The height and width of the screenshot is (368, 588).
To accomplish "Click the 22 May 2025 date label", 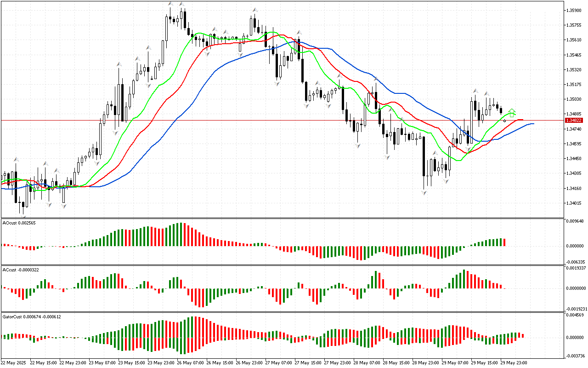I will coord(12,362).
